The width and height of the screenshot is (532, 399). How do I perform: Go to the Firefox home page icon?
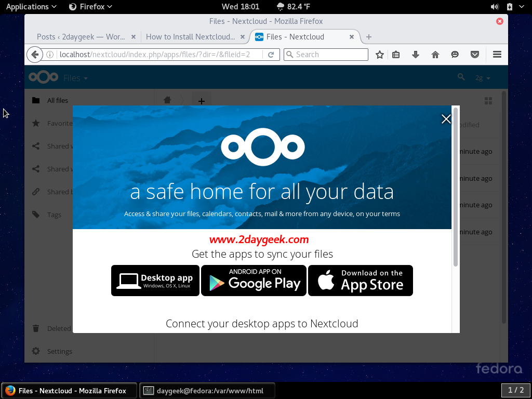[x=435, y=55]
